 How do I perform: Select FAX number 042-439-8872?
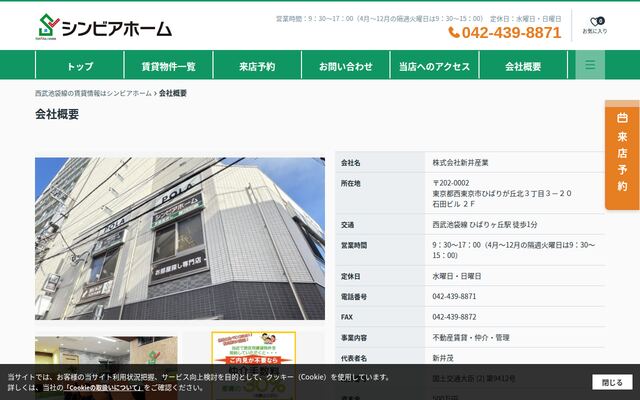[454, 317]
